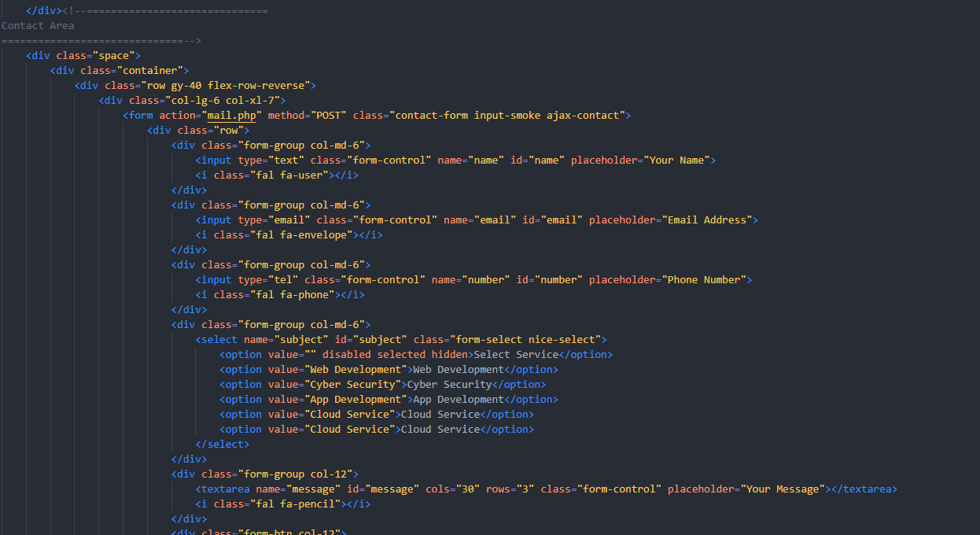980x535 pixels.
Task: Place cursor in "Your Name" placeholder value
Action: [x=680, y=160]
